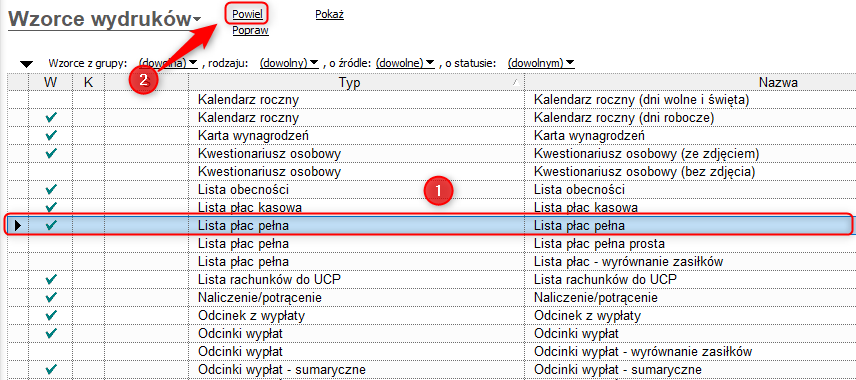Toggle W checkmark for Lista obecności row
856x380 pixels.
coord(51,189)
